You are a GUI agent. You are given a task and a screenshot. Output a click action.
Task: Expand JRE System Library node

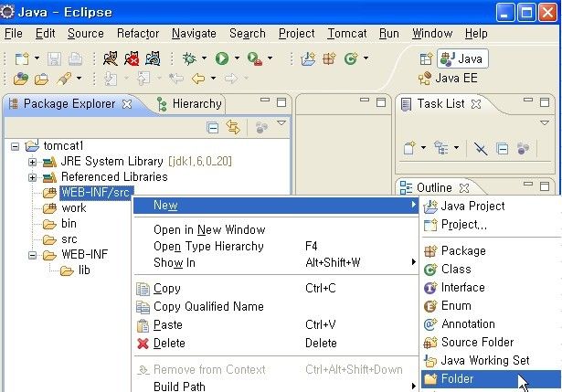pos(32,162)
